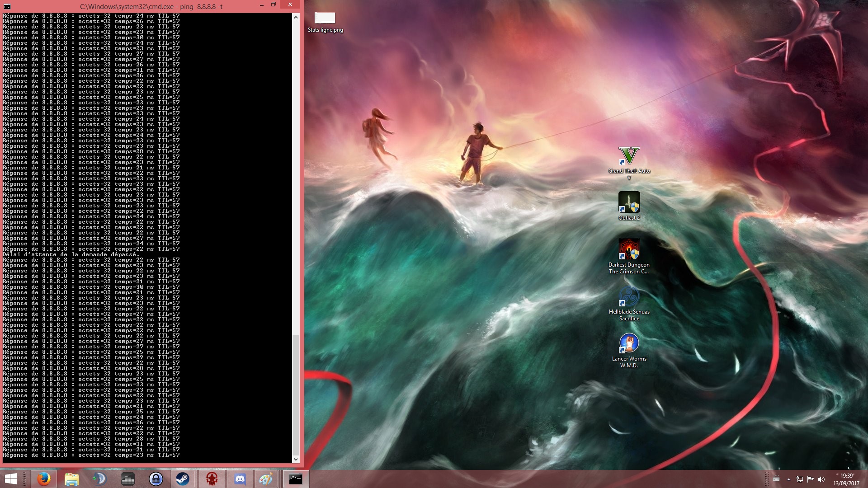Open cmd window system menu icon
868x488 pixels.
(x=7, y=6)
